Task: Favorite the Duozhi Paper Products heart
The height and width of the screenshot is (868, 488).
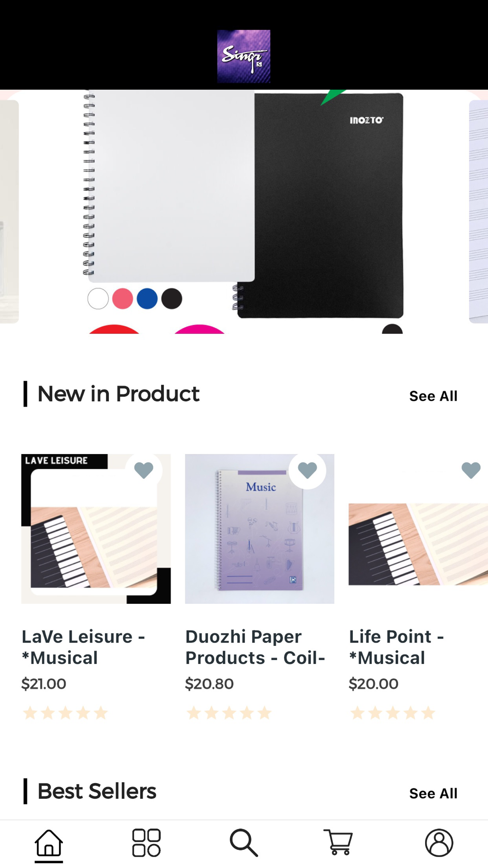Action: (x=307, y=470)
